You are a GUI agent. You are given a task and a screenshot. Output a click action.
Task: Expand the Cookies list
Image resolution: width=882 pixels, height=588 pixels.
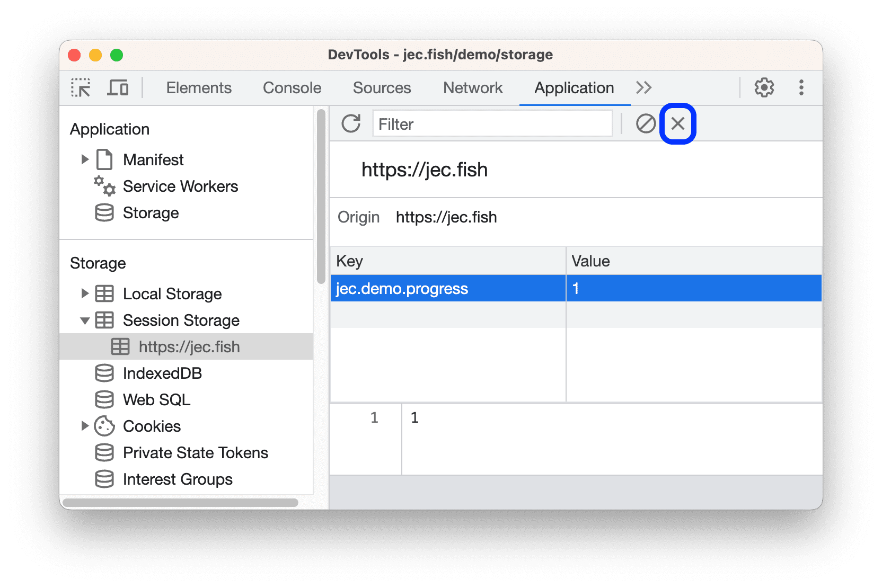click(x=85, y=426)
